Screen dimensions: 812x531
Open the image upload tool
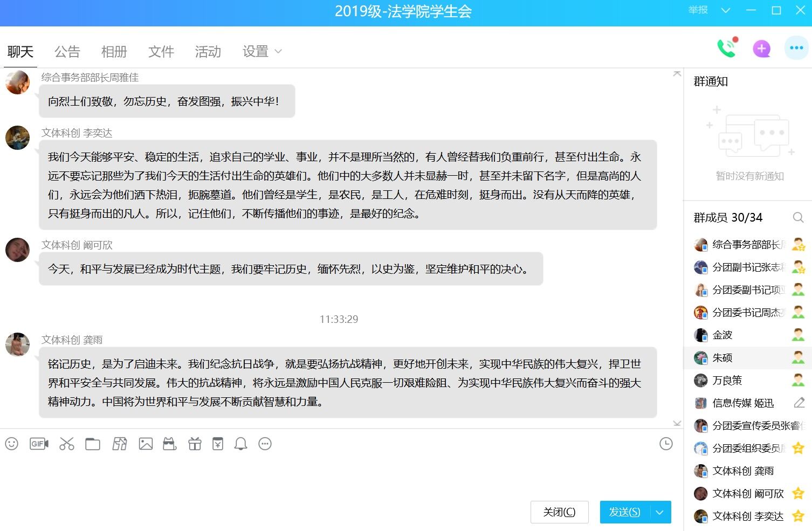click(x=145, y=444)
